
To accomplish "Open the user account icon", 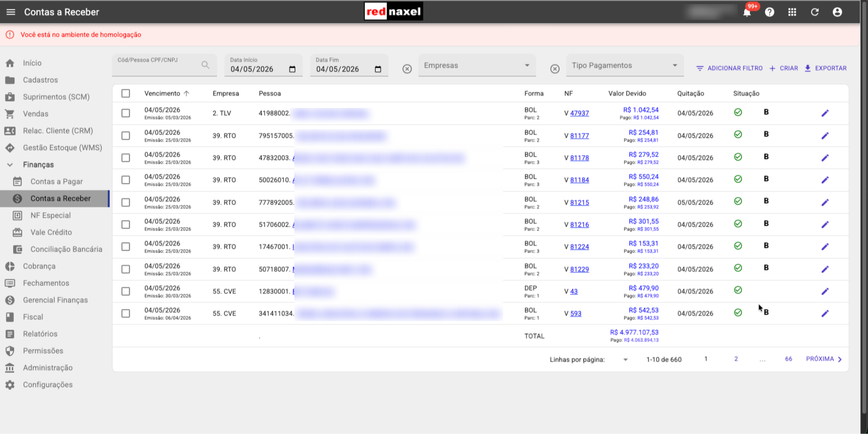I will click(x=837, y=12).
